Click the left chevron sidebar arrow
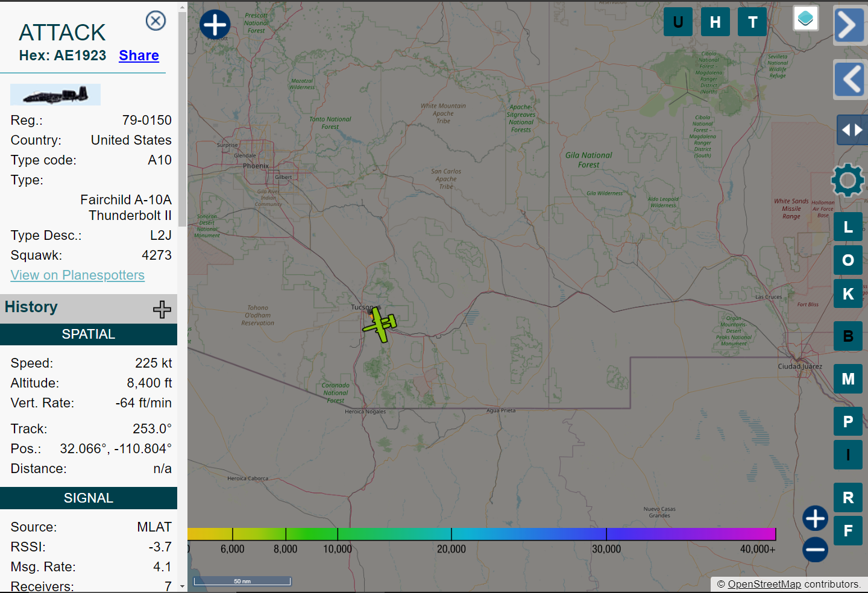Viewport: 868px width, 593px height. click(850, 79)
